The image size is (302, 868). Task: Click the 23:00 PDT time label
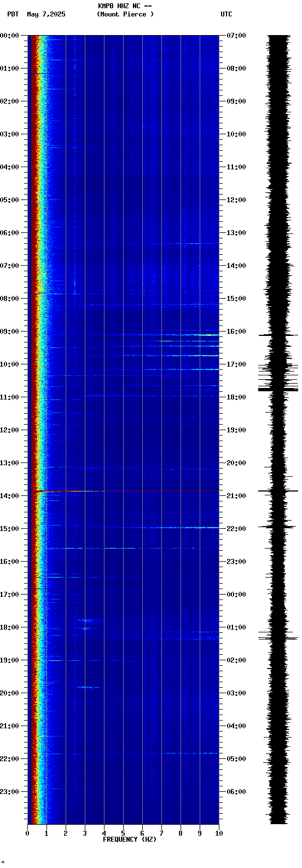[9, 792]
